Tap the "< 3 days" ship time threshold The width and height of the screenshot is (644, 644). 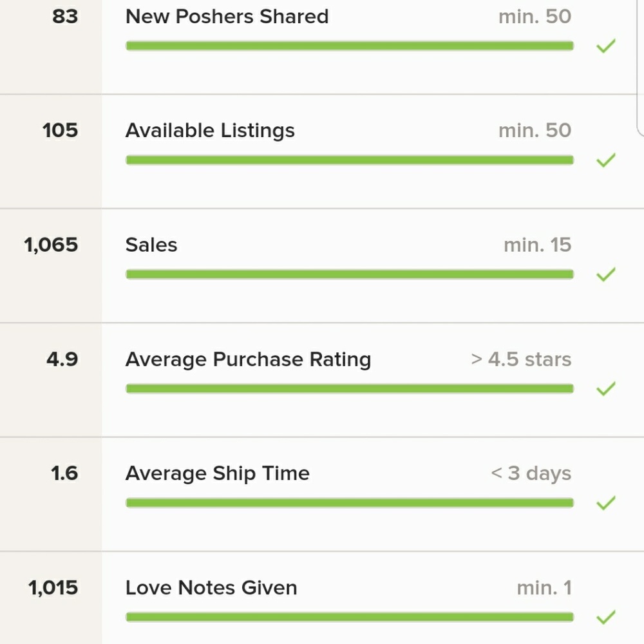pyautogui.click(x=531, y=473)
